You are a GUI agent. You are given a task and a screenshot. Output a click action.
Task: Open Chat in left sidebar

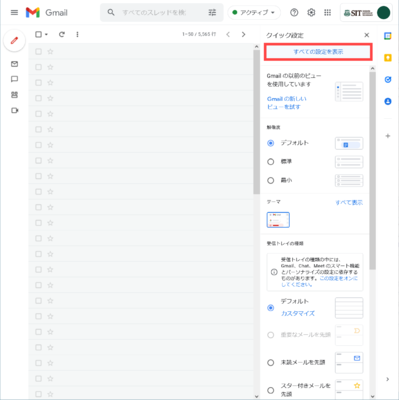click(14, 79)
